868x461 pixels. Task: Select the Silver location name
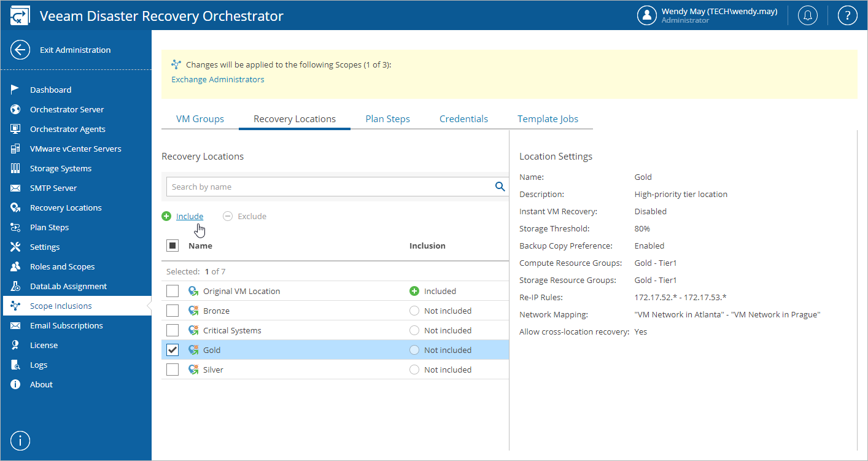[213, 370]
